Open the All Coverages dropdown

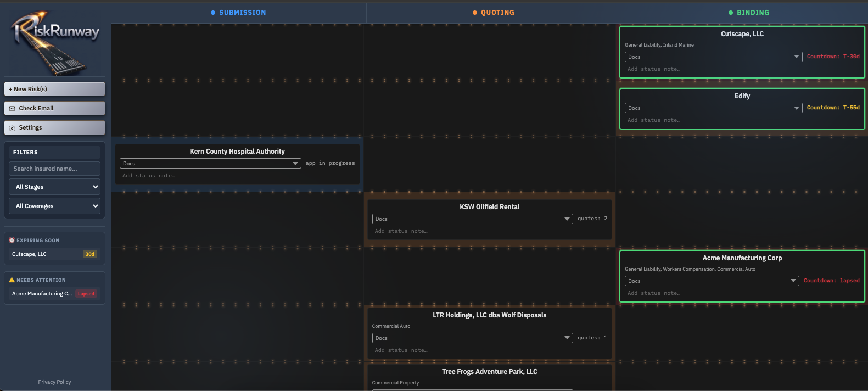pyautogui.click(x=54, y=206)
